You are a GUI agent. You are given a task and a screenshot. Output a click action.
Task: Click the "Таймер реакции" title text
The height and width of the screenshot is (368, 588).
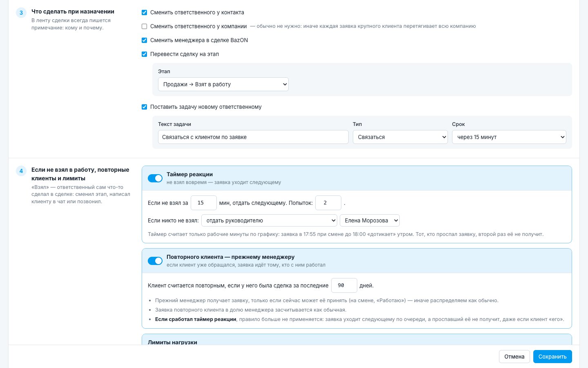pyautogui.click(x=189, y=174)
